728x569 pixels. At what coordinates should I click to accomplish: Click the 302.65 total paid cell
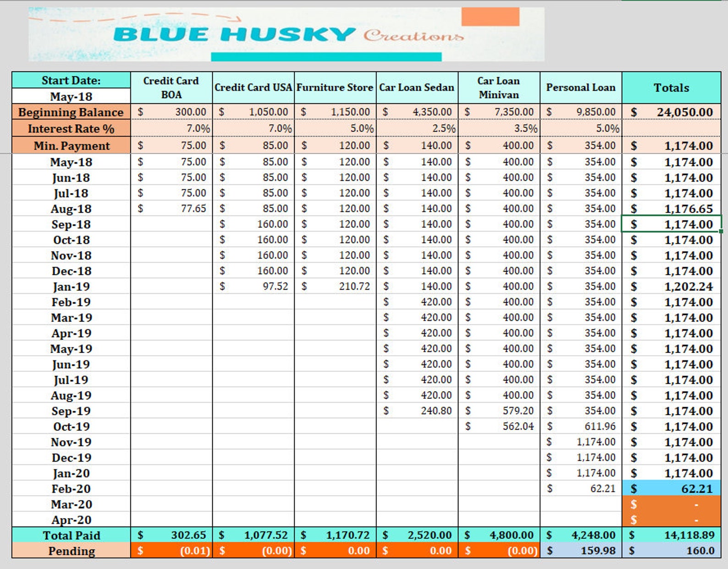point(171,535)
